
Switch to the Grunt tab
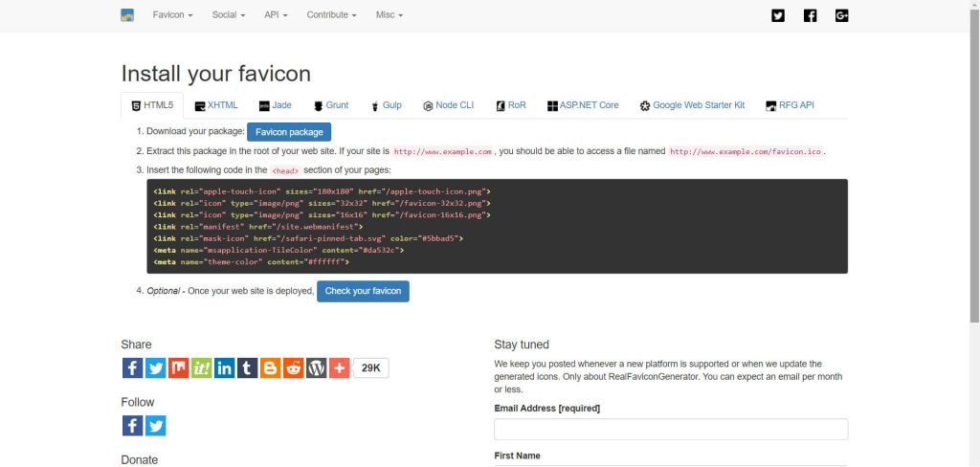[331, 105]
